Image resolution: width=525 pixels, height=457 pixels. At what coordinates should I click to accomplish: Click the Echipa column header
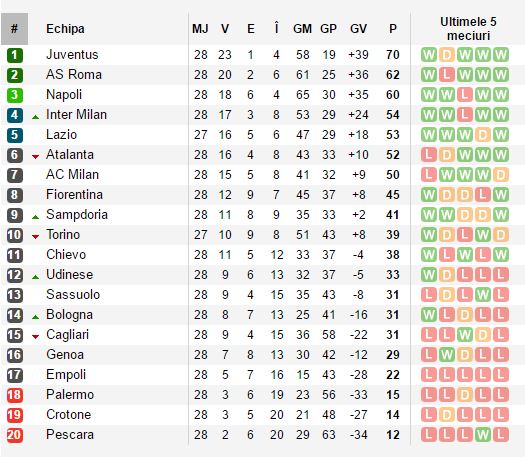coord(65,29)
